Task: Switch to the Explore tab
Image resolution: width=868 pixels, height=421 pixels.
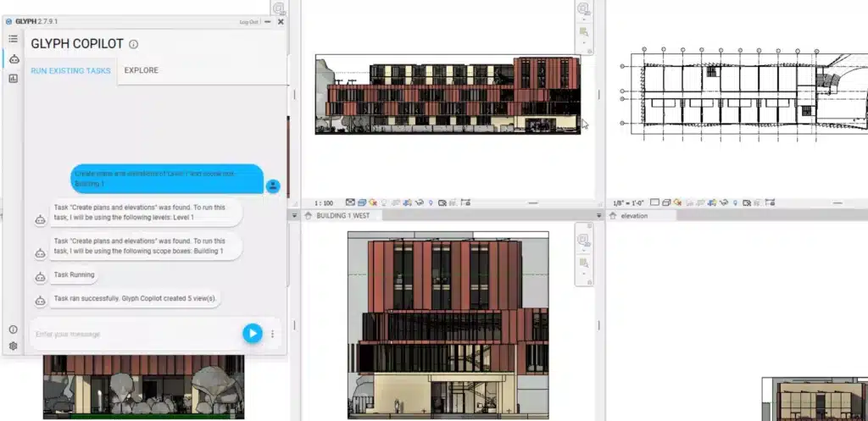Action: coord(141,70)
